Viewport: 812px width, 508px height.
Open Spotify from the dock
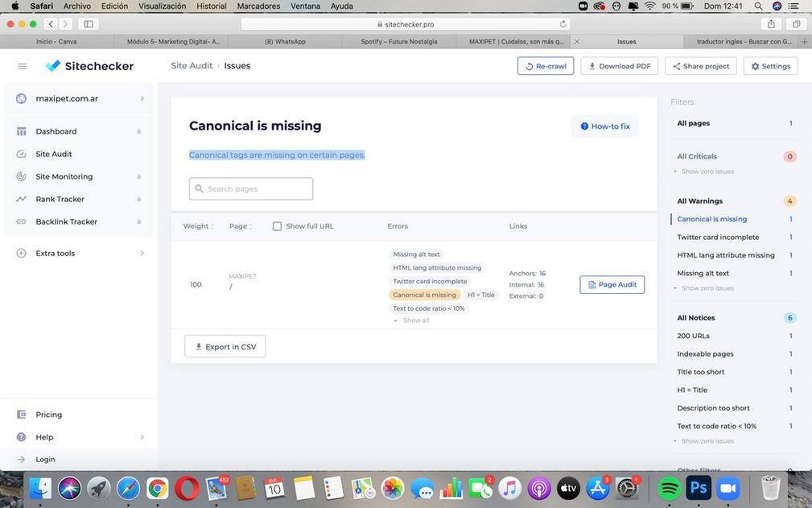point(669,489)
